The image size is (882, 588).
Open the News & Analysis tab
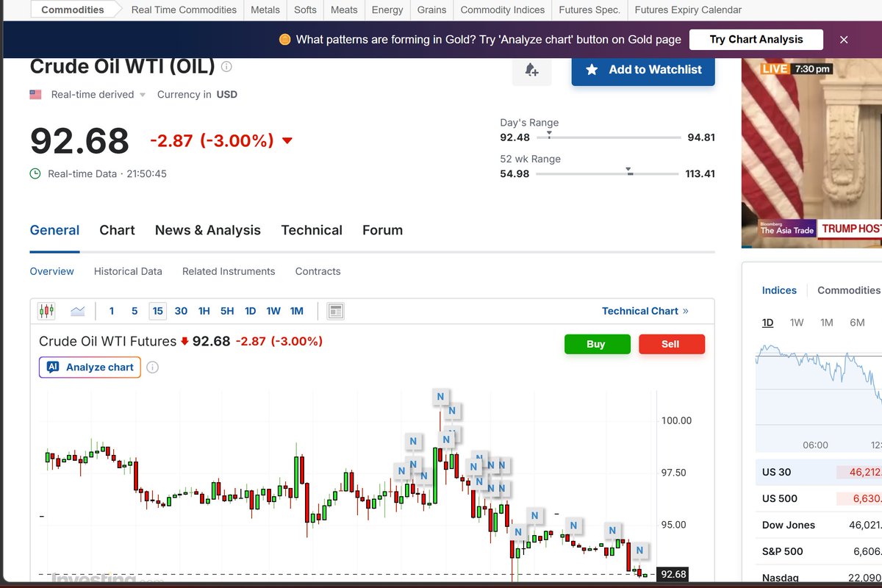point(208,230)
